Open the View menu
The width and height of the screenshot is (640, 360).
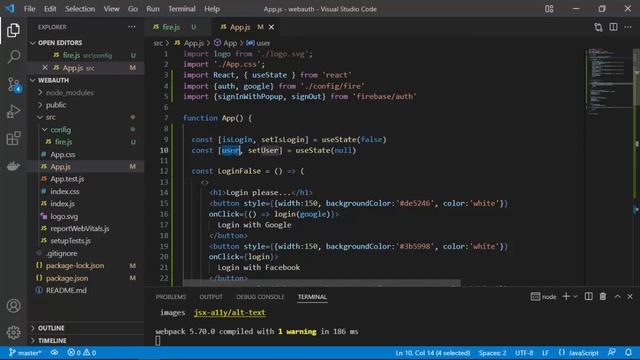coord(111,9)
